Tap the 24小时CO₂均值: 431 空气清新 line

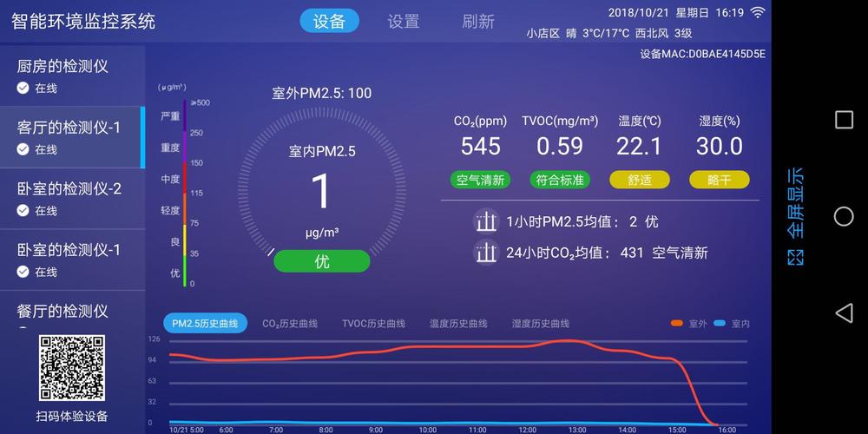click(x=607, y=253)
